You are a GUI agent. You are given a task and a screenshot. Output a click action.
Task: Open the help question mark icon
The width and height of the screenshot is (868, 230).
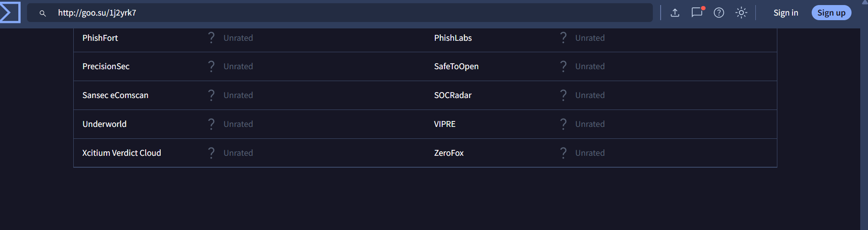719,13
